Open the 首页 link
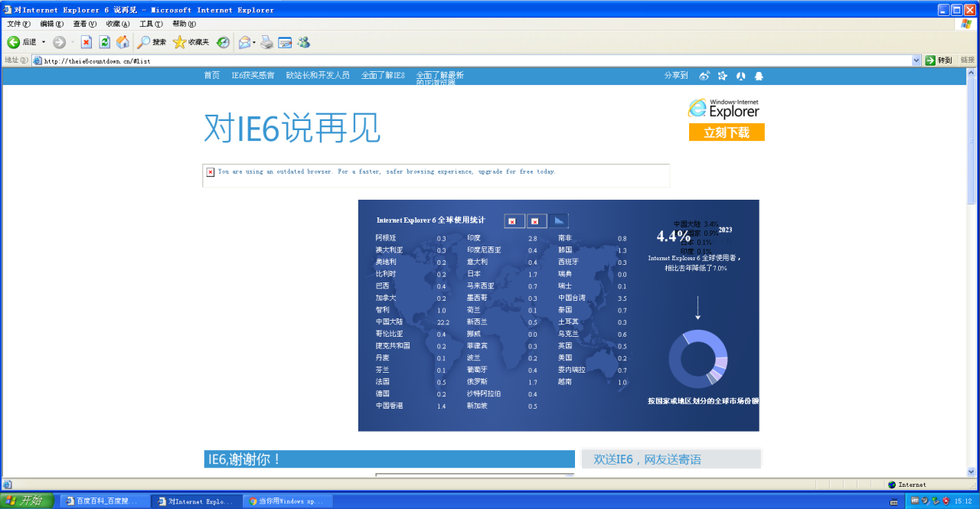This screenshot has height=509, width=980. [x=212, y=76]
